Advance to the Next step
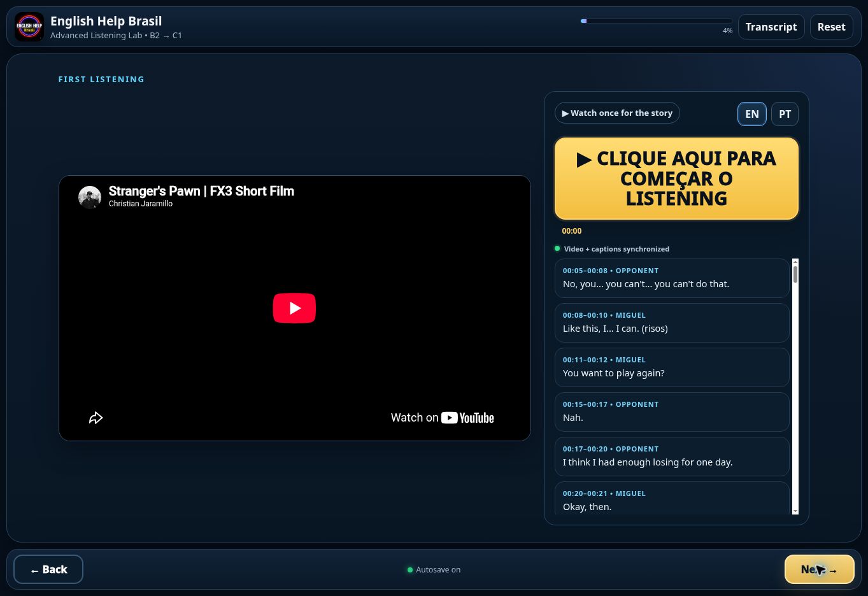 pos(819,569)
